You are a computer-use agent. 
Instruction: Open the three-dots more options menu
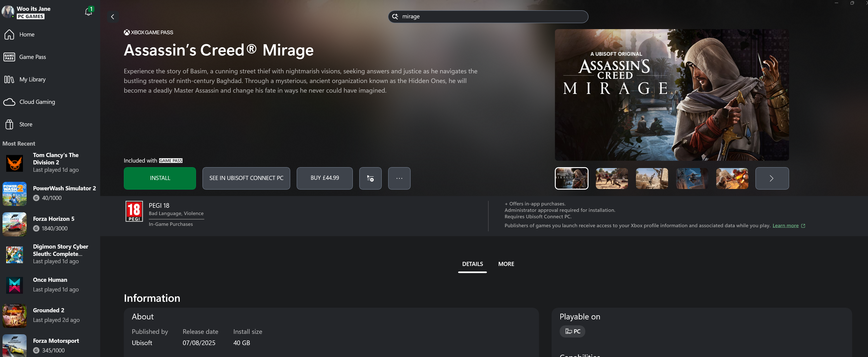coord(399,178)
